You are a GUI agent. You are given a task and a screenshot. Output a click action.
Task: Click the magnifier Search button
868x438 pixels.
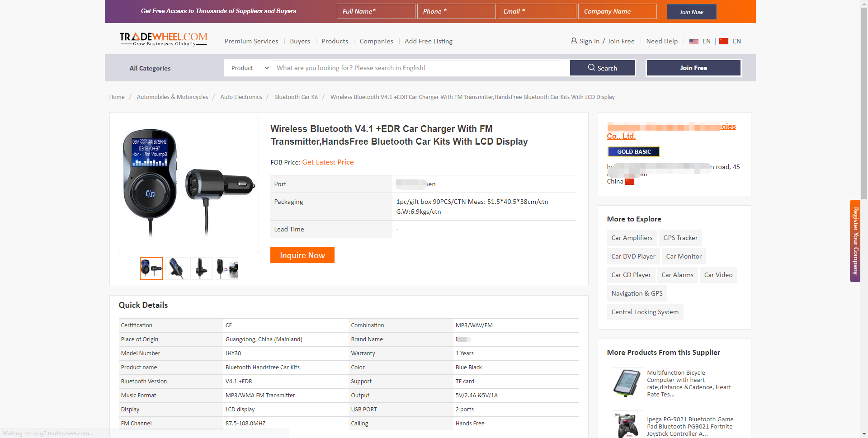point(602,68)
